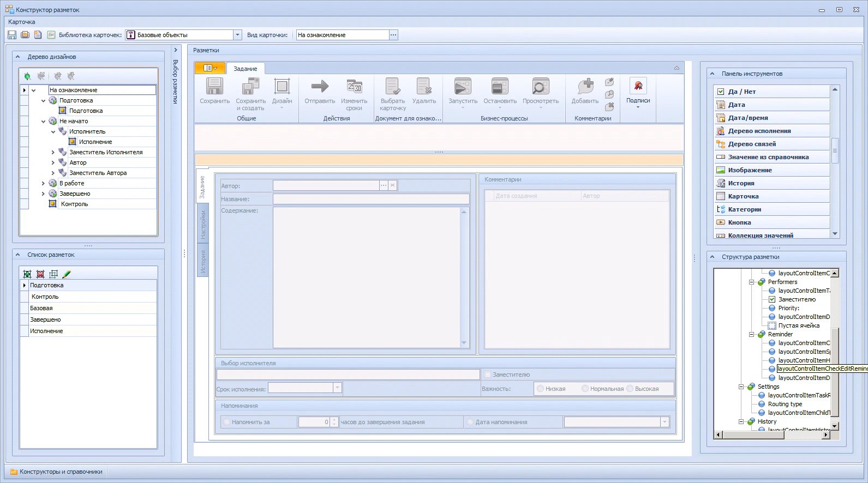Click the Кнопка item in the tools panel
The height and width of the screenshot is (483, 868).
click(x=772, y=222)
